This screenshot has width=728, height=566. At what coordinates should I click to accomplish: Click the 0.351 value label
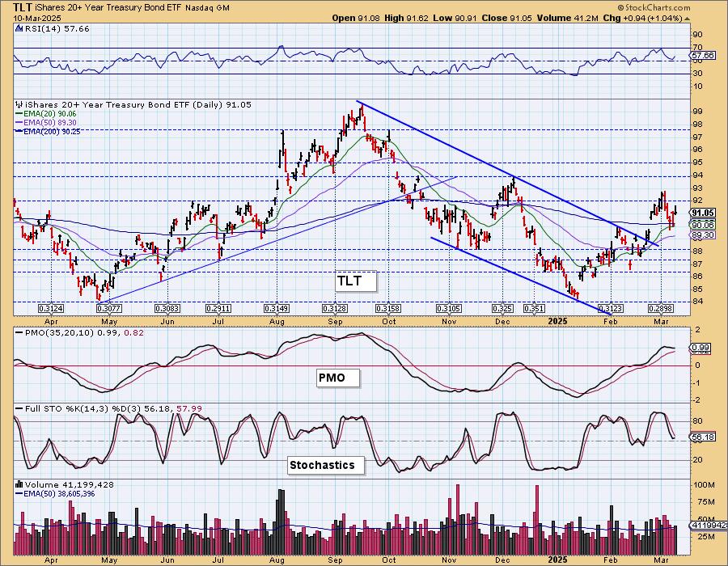pyautogui.click(x=534, y=309)
